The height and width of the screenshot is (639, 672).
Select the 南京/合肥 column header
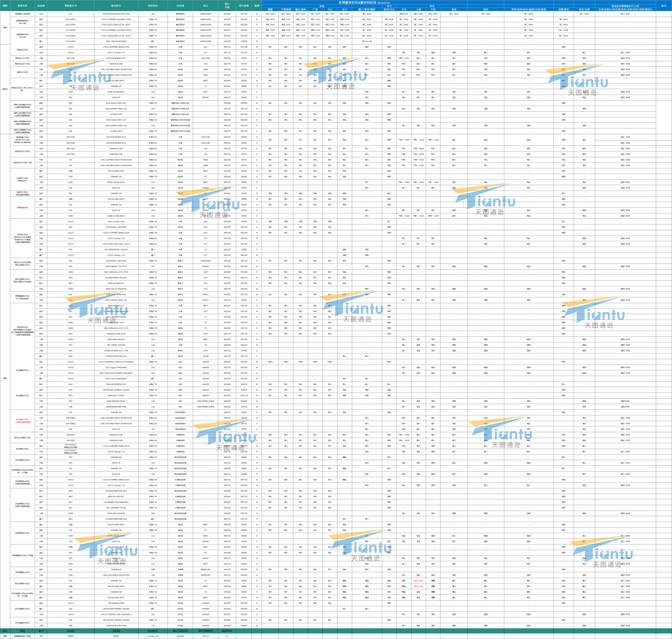tap(584, 9)
